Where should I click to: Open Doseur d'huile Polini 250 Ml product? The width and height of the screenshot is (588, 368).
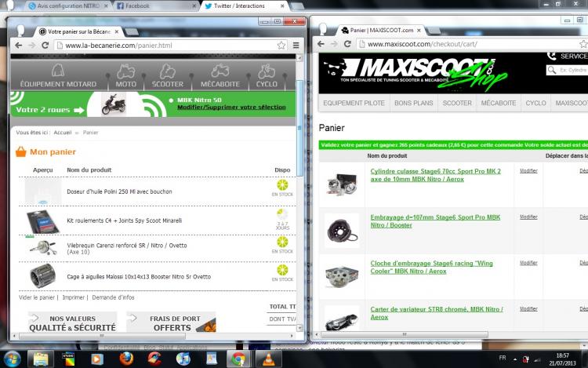[x=119, y=191]
